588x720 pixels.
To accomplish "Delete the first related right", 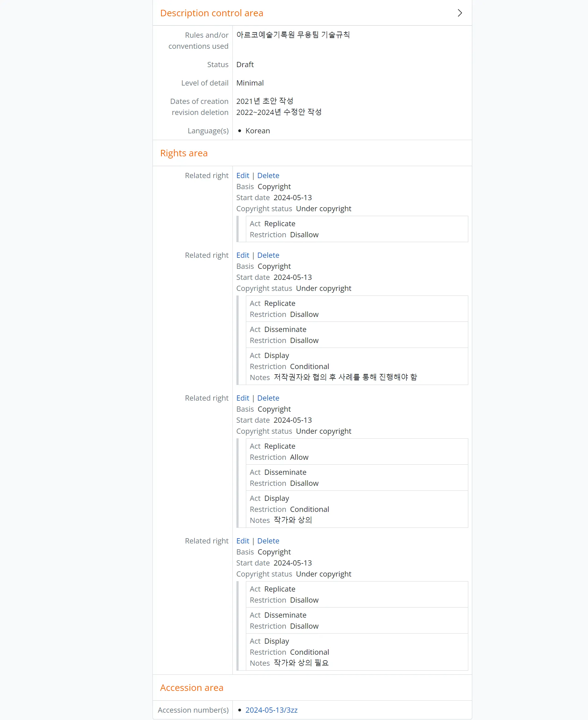I will click(268, 176).
